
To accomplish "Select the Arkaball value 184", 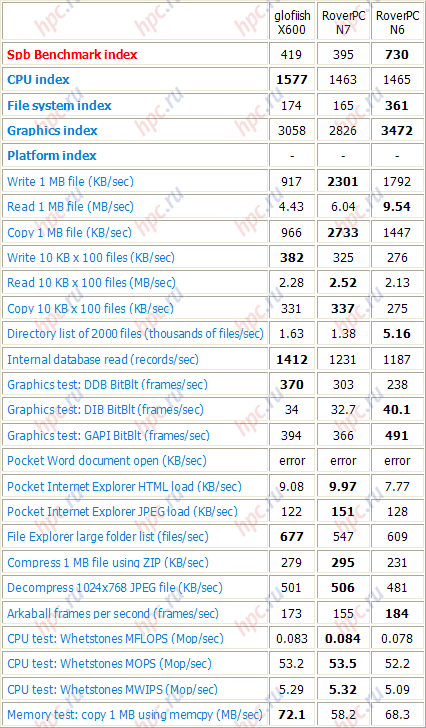I will 397,614.
